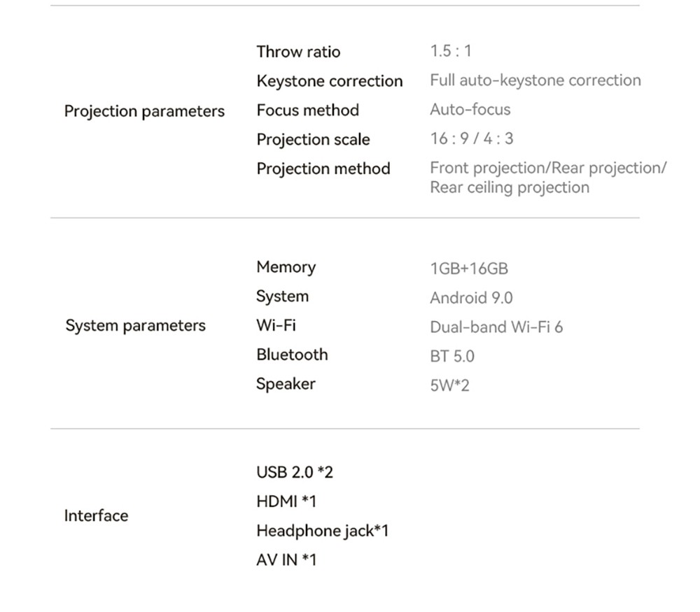The width and height of the screenshot is (700, 612).
Task: Click the Keystone correction label
Action: [329, 81]
